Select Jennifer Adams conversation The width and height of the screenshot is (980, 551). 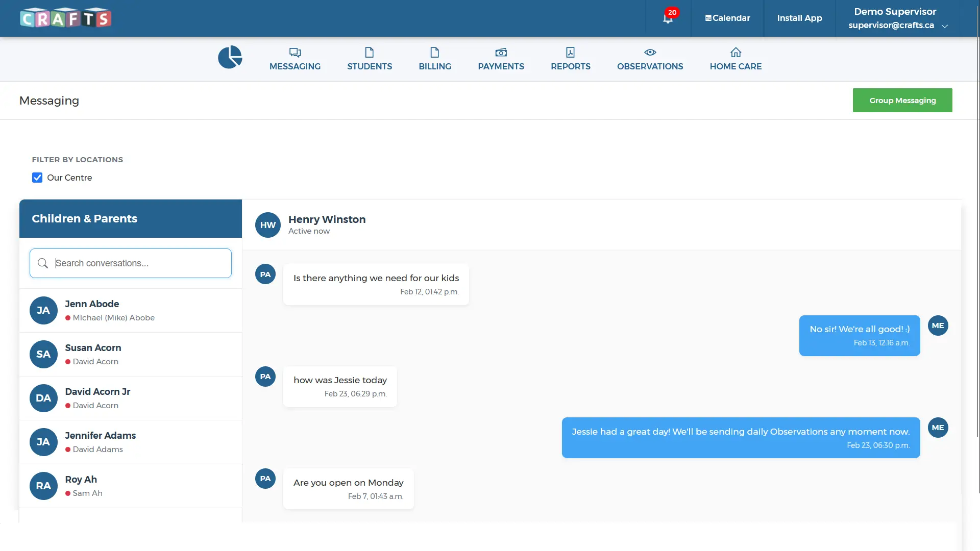click(131, 442)
